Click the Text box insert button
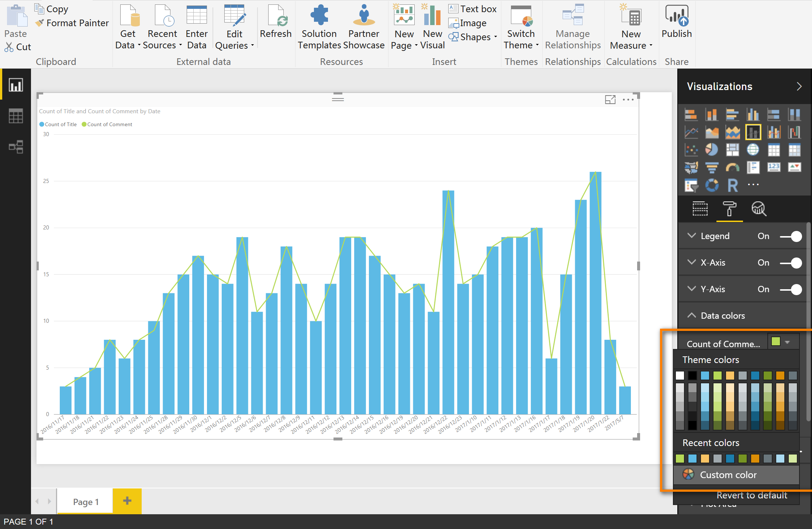This screenshot has width=812, height=529. coord(473,9)
